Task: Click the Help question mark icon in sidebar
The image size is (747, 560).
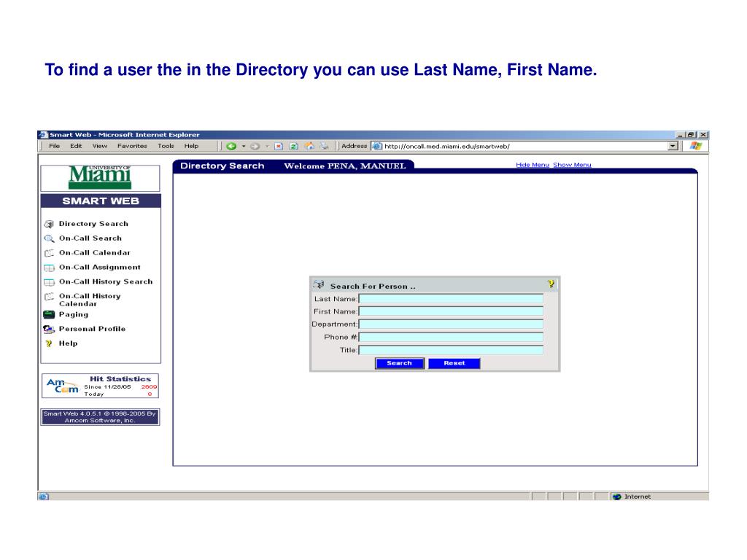Action: [49, 343]
